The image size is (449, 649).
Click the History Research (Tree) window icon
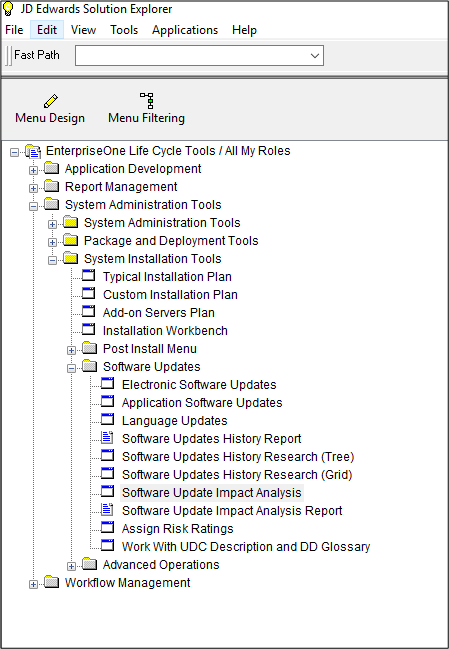click(108, 456)
